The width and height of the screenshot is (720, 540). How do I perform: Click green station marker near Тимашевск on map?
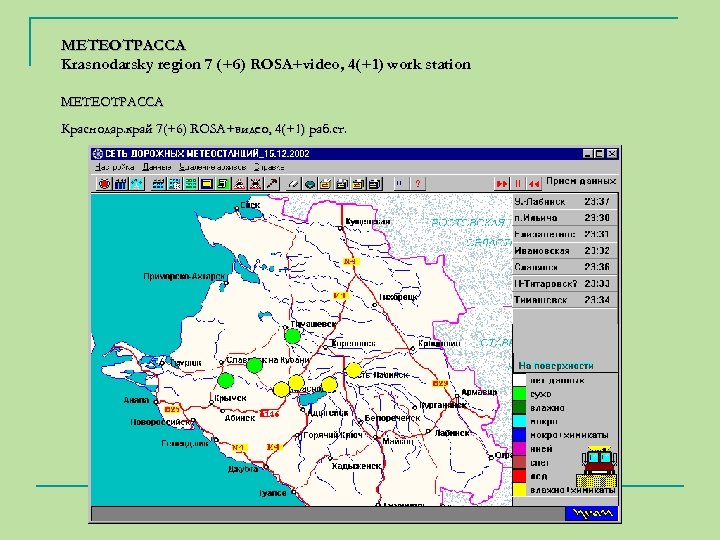click(x=292, y=336)
